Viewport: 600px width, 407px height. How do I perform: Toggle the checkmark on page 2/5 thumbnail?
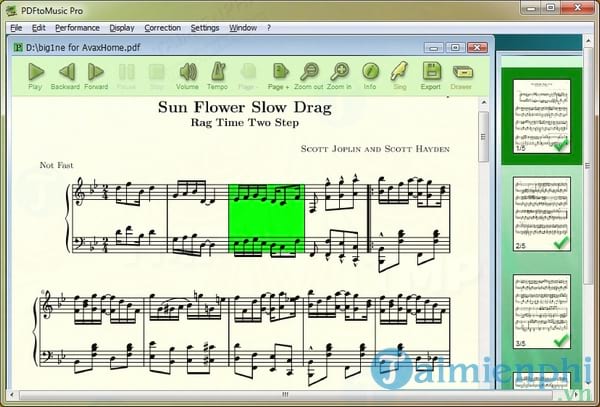point(561,243)
